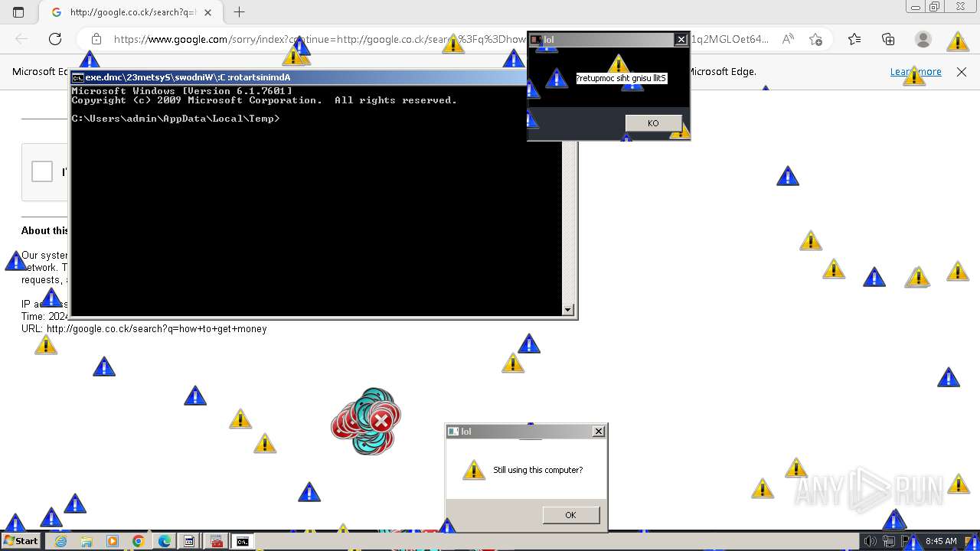This screenshot has width=980, height=551.
Task: Open the Favorites list
Action: coord(854,39)
